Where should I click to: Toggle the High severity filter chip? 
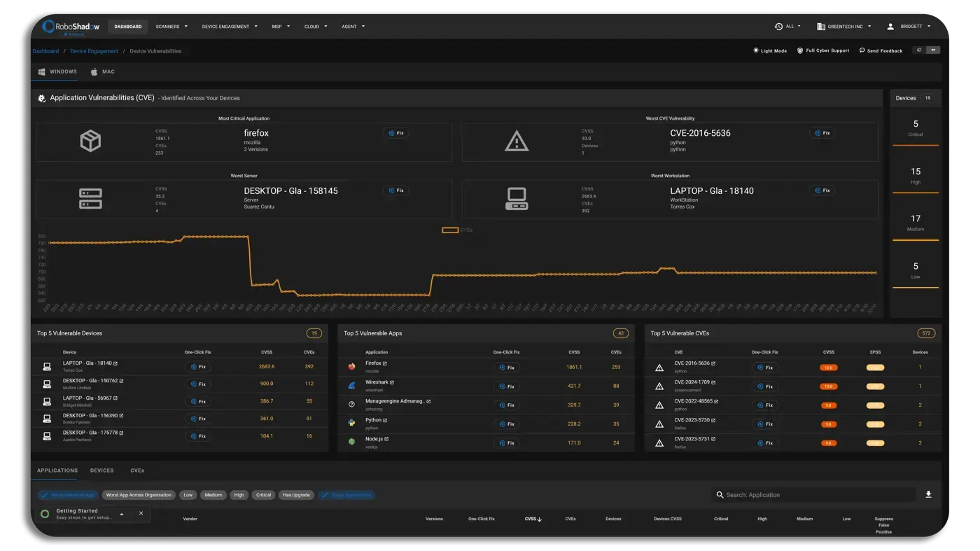(239, 495)
